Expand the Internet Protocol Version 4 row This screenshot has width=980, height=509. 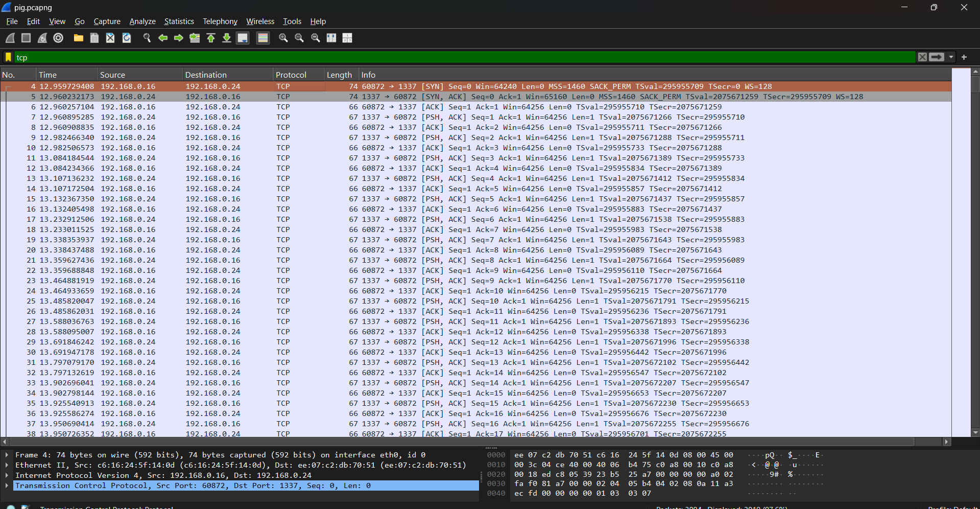(x=7, y=475)
